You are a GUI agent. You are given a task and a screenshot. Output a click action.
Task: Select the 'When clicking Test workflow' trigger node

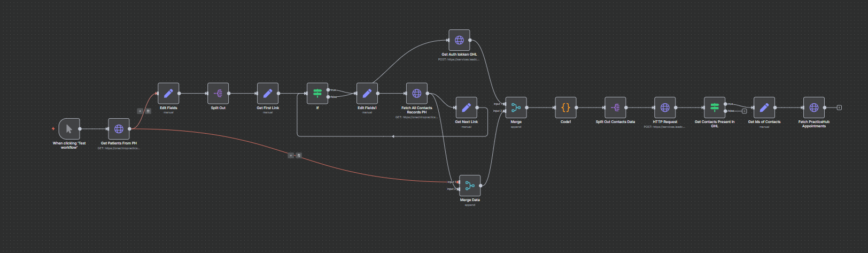[69, 129]
